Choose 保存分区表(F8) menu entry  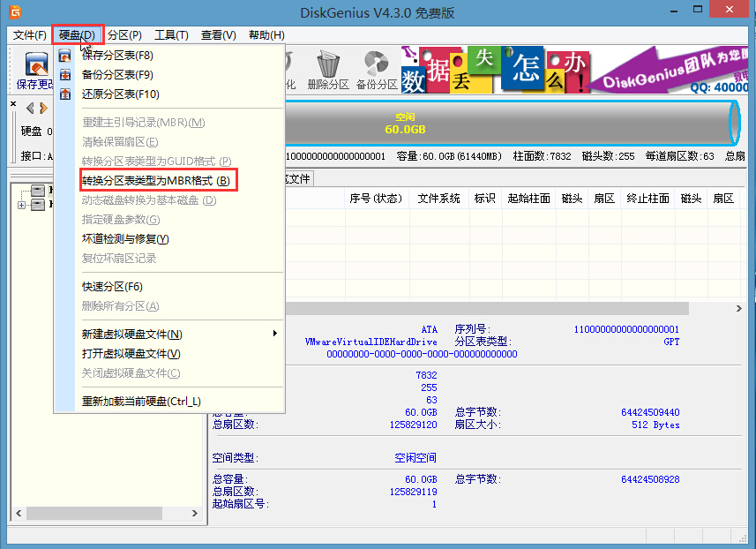pos(168,56)
